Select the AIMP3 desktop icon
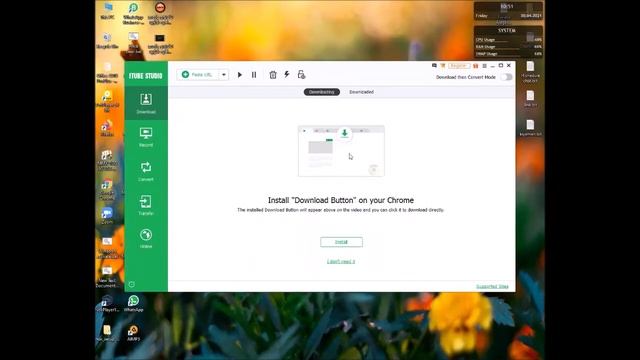 (133, 333)
